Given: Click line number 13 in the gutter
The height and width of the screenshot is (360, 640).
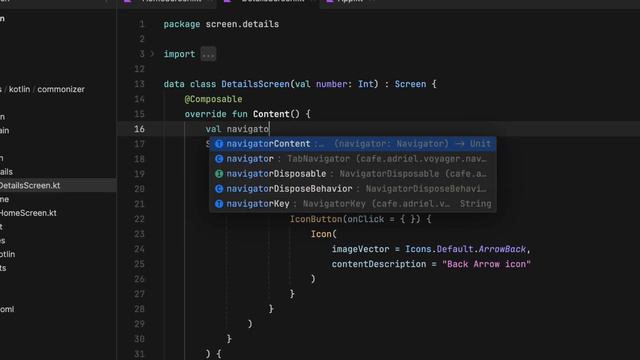Looking at the screenshot, I should pyautogui.click(x=139, y=84).
